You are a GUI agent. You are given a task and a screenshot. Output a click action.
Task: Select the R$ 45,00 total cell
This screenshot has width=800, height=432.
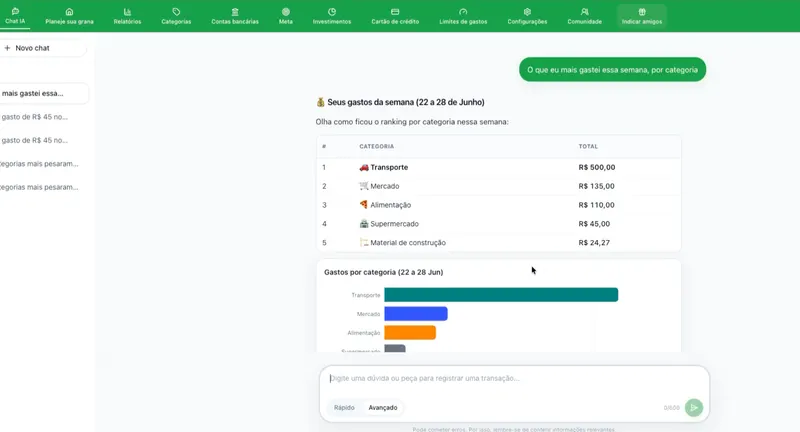[x=594, y=224]
